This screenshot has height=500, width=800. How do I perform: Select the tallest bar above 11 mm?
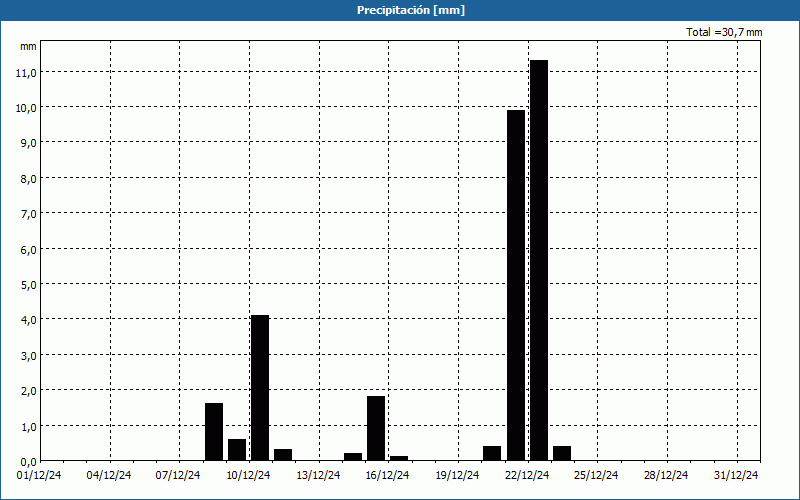click(539, 260)
